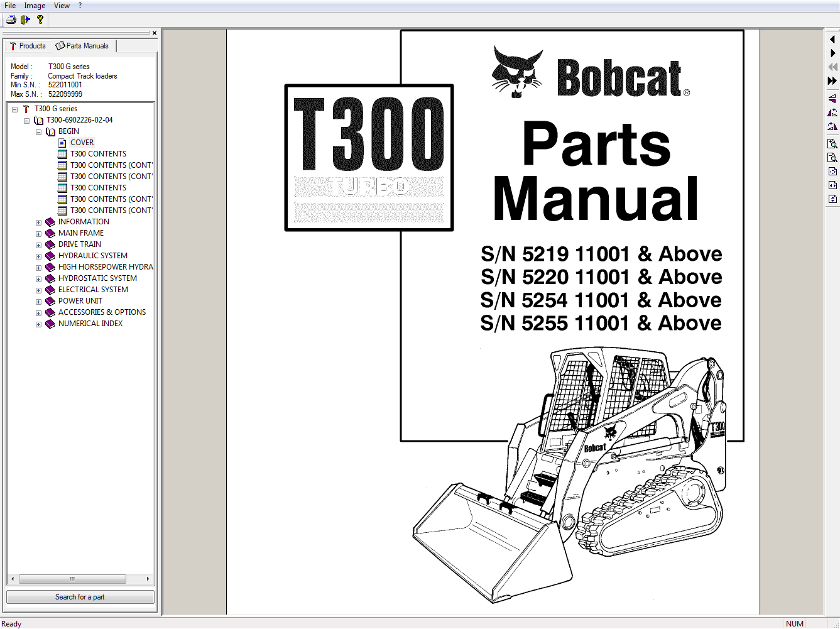Viewport: 840px width, 629px height.
Task: Jump to first page double-arrow
Action: click(832, 67)
